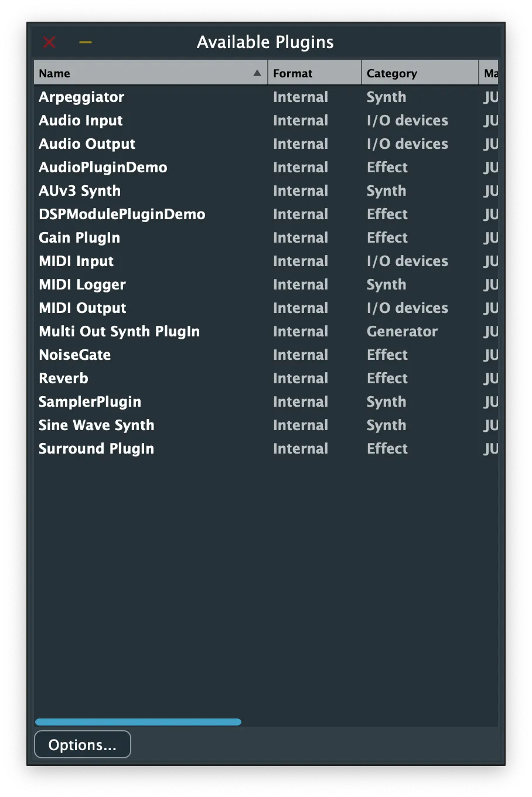532x797 pixels.
Task: Choose the NoiseGate plugin
Action: (x=74, y=355)
